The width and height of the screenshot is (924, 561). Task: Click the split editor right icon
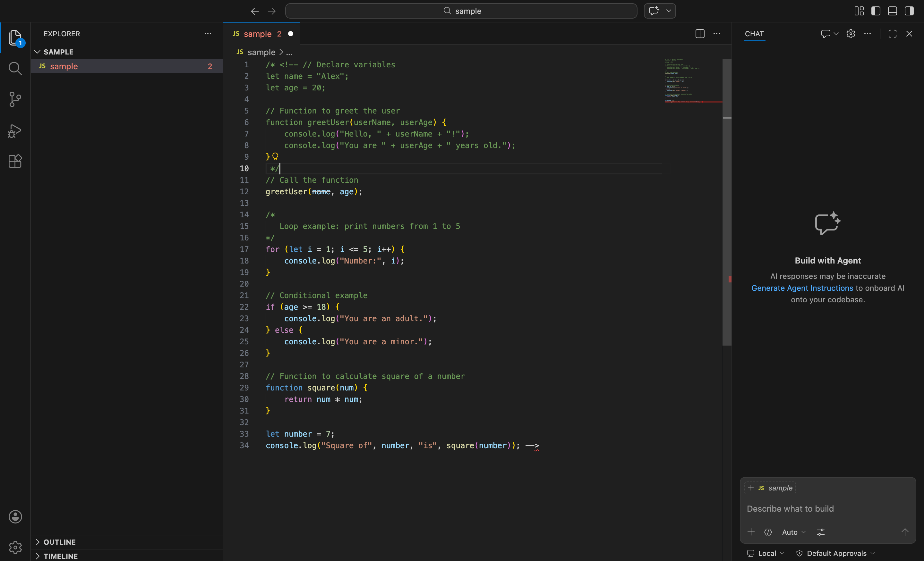point(700,34)
